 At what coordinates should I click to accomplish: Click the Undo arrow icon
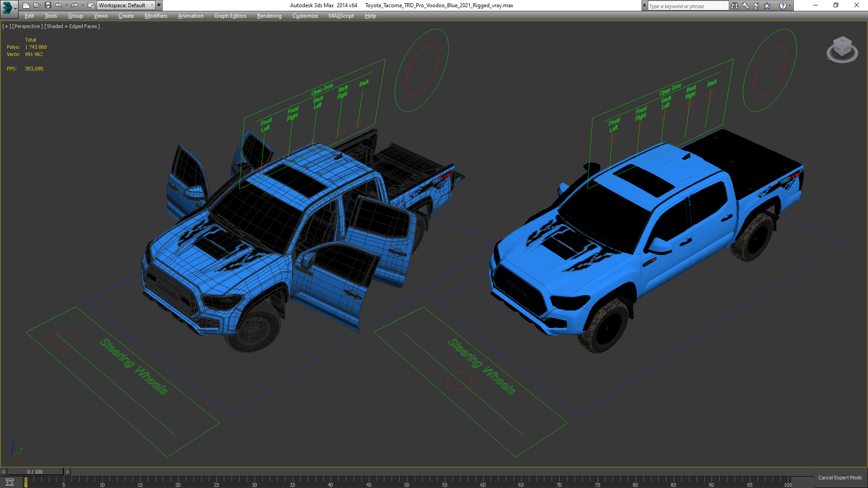tap(59, 5)
